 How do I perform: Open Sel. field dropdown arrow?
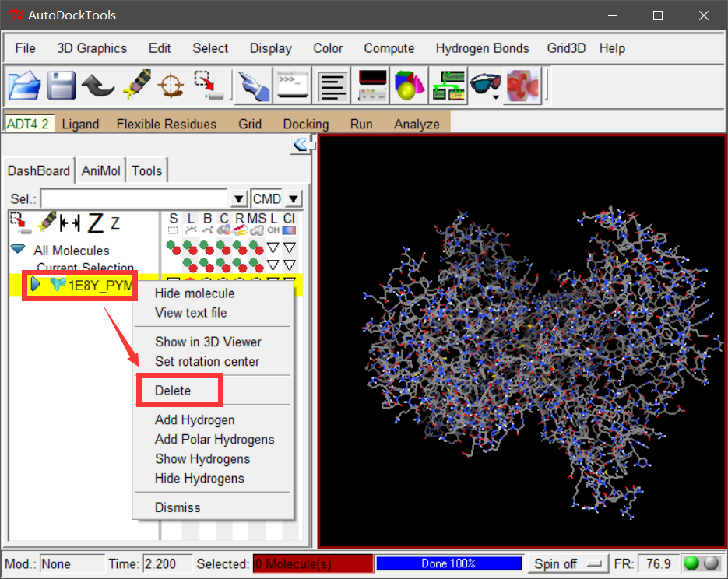pos(238,199)
